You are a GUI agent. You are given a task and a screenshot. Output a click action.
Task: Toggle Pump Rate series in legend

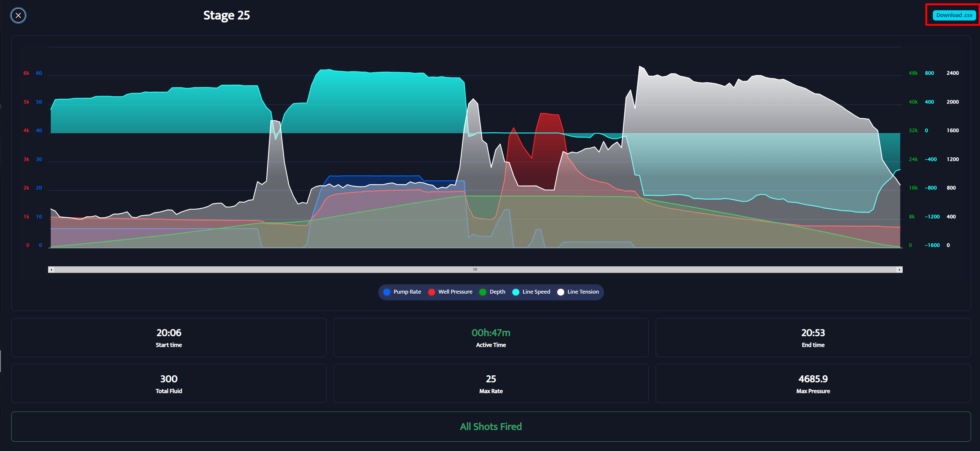[x=407, y=292]
